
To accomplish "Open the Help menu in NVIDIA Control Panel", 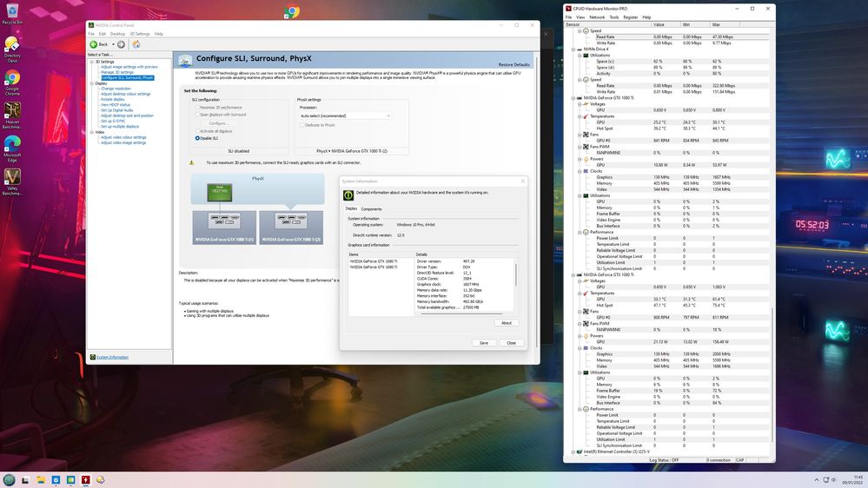I will 159,34.
